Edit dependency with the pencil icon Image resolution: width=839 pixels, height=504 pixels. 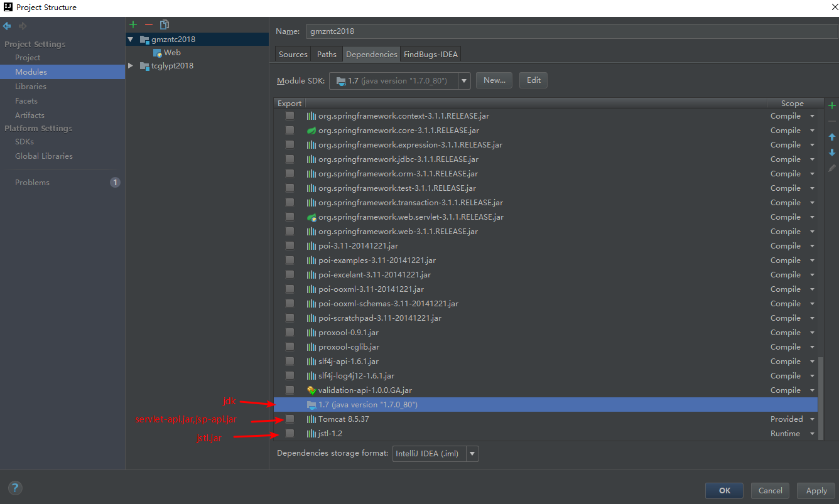(x=832, y=168)
